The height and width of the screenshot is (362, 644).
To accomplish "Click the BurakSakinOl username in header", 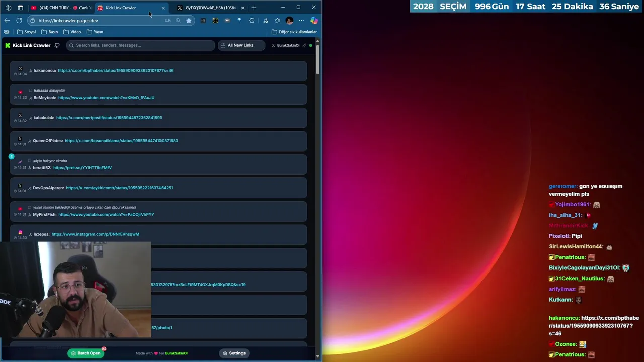I will tap(288, 45).
